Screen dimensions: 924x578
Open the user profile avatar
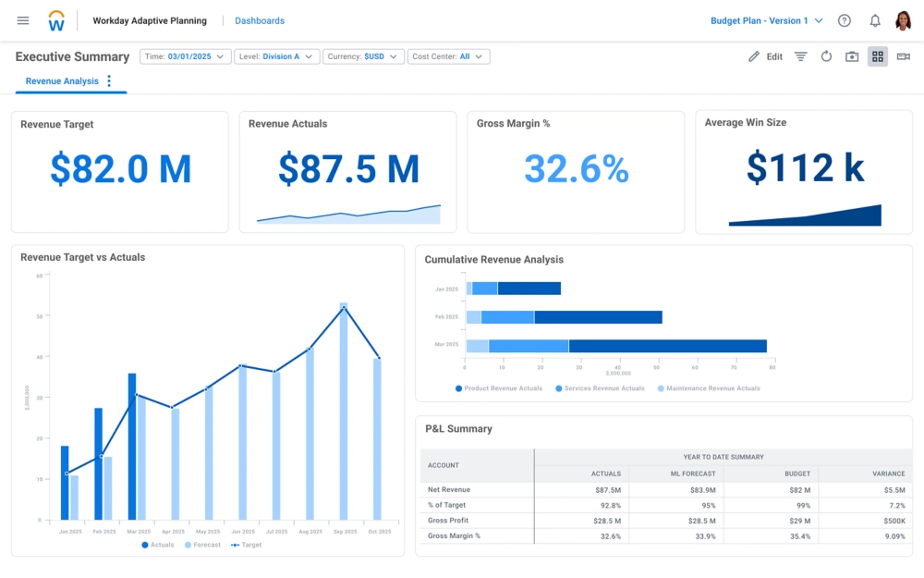click(903, 20)
